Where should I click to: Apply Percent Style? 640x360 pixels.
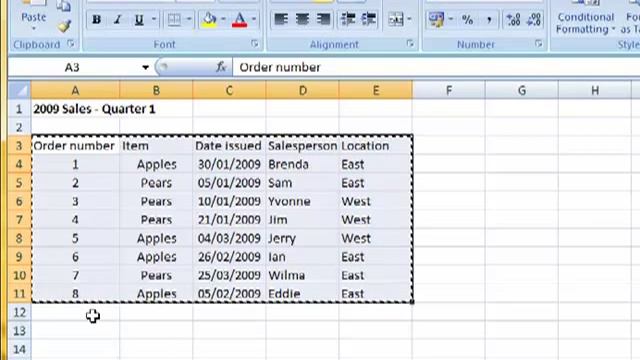(x=467, y=19)
